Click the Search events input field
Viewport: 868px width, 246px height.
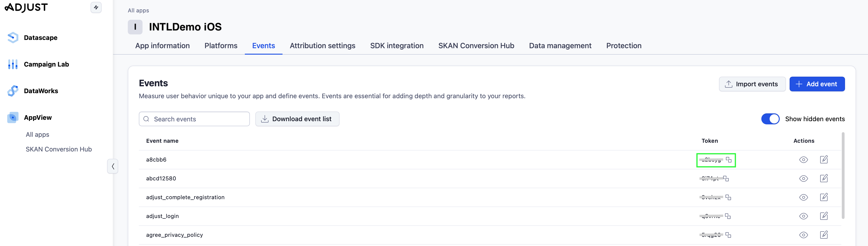tap(199, 119)
